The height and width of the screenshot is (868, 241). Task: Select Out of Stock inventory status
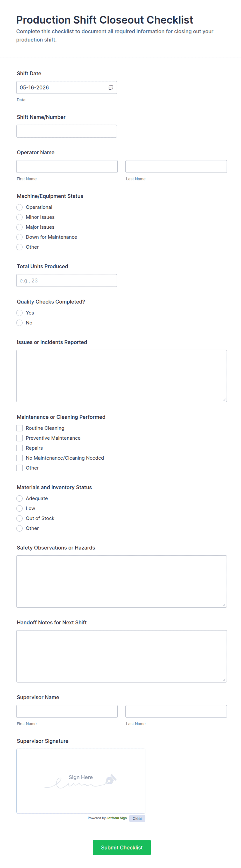19,519
